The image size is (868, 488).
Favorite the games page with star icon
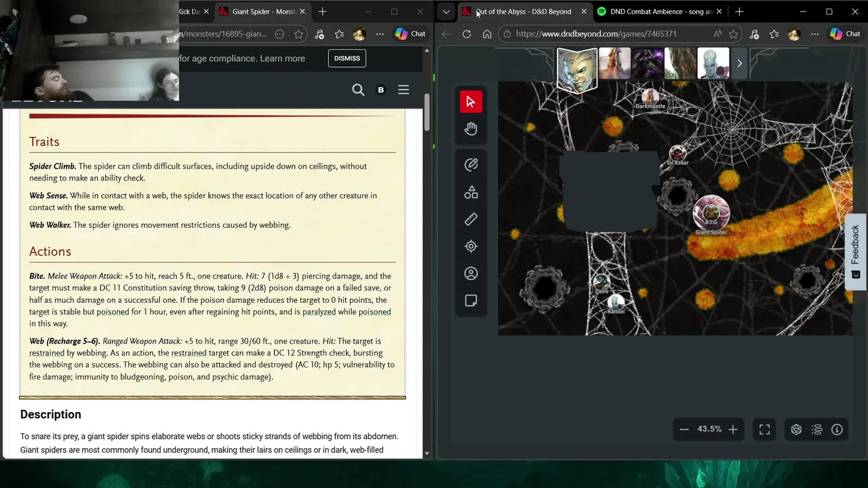tap(734, 34)
